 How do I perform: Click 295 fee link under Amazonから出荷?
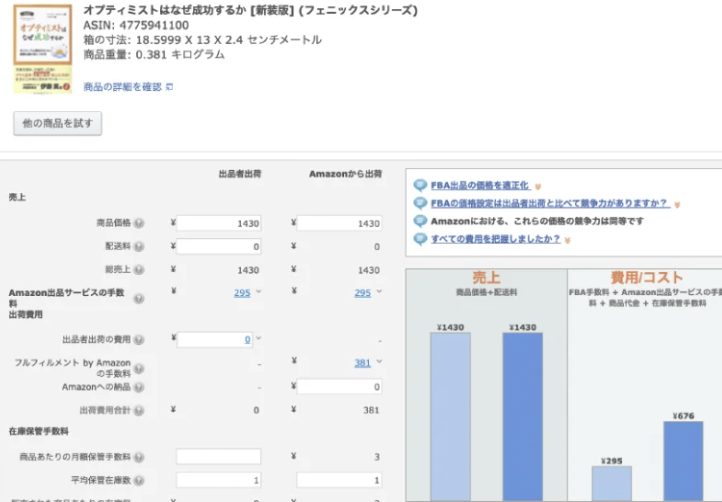coord(363,293)
